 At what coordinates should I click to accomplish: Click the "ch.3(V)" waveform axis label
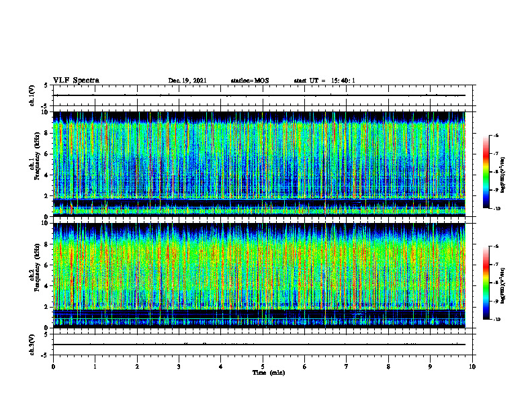click(32, 345)
